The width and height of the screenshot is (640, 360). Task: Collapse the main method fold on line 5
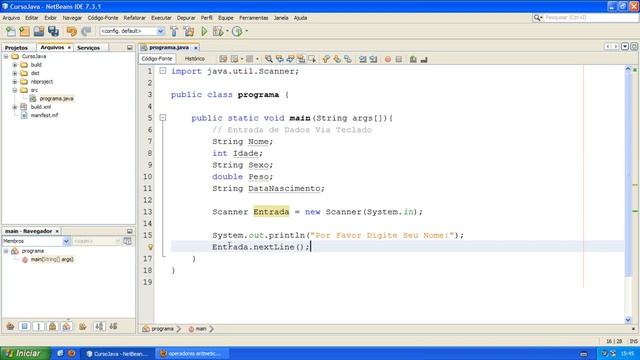(163, 118)
